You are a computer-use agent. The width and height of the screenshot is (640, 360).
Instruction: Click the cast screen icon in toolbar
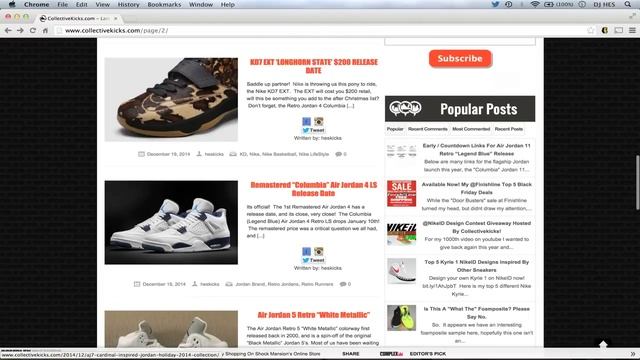(619, 31)
